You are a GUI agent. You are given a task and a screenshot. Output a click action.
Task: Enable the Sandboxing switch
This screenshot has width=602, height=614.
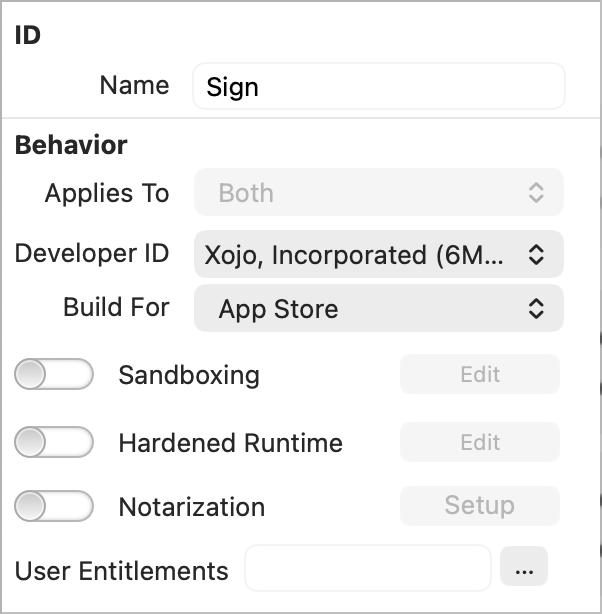click(x=55, y=375)
